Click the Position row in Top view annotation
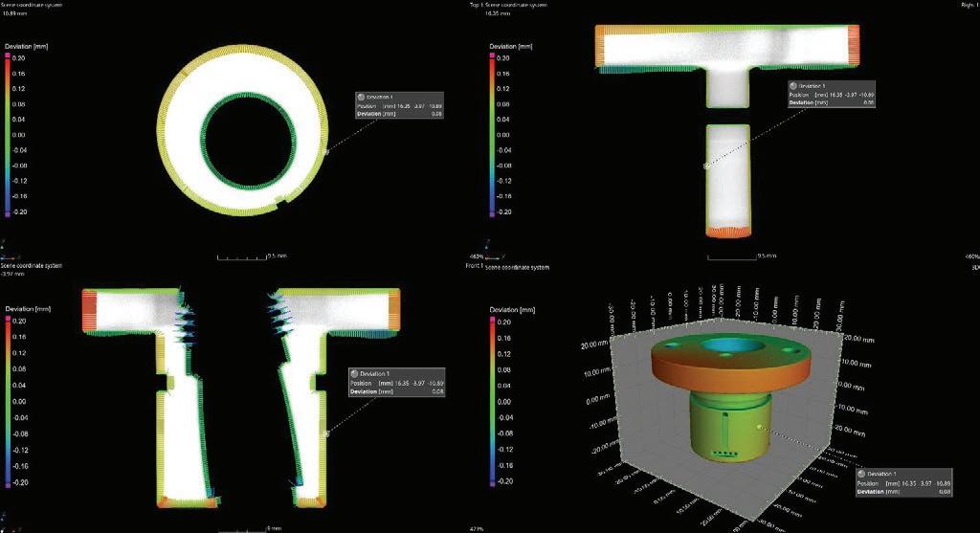The width and height of the screenshot is (980, 533). [399, 106]
